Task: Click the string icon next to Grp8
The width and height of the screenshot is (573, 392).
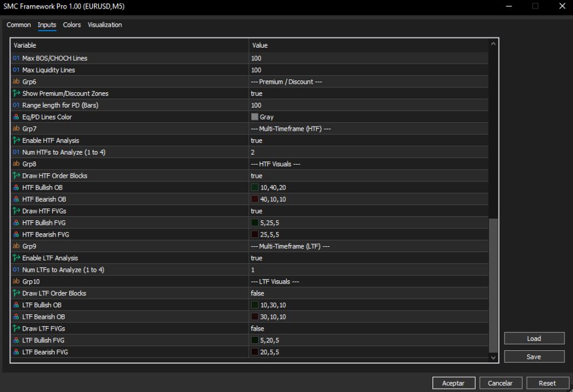Action: click(x=16, y=164)
